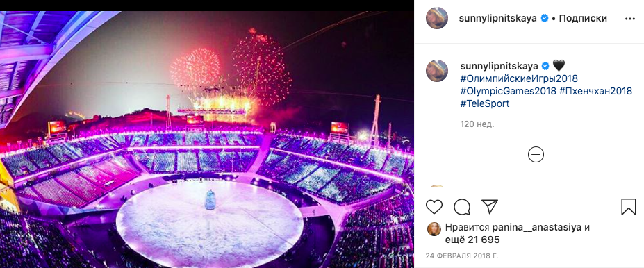Open hashtag #OlympicGames2018
644x268 pixels.
[x=508, y=91]
